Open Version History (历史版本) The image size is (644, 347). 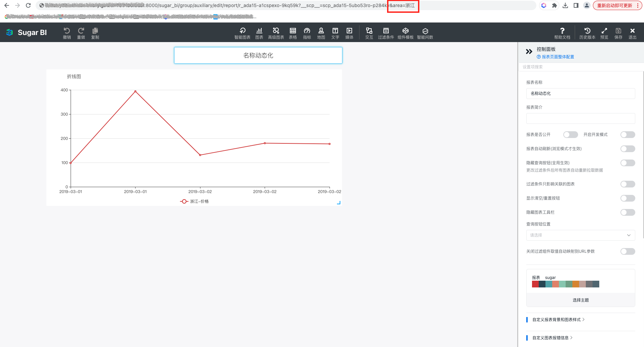(587, 33)
